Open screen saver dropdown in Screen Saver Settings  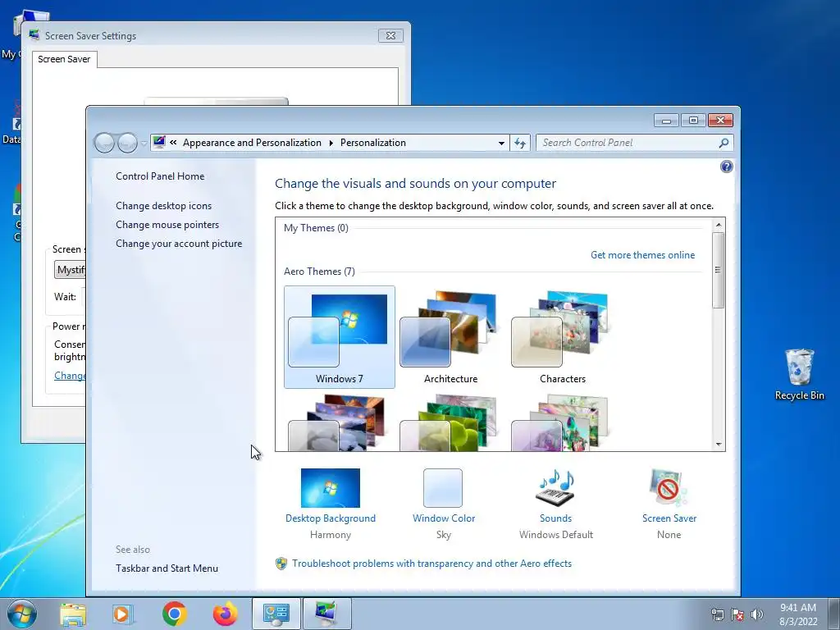tap(70, 269)
